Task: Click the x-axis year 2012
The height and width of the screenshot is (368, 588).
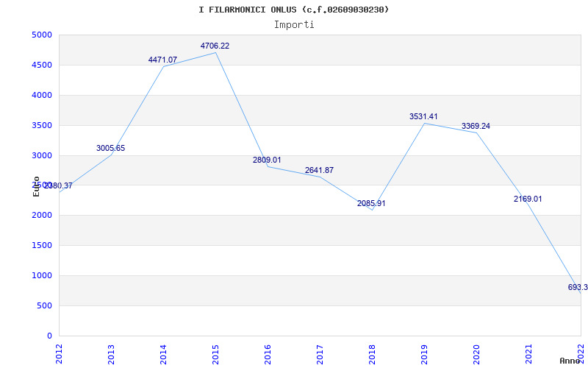Action: click(x=59, y=355)
